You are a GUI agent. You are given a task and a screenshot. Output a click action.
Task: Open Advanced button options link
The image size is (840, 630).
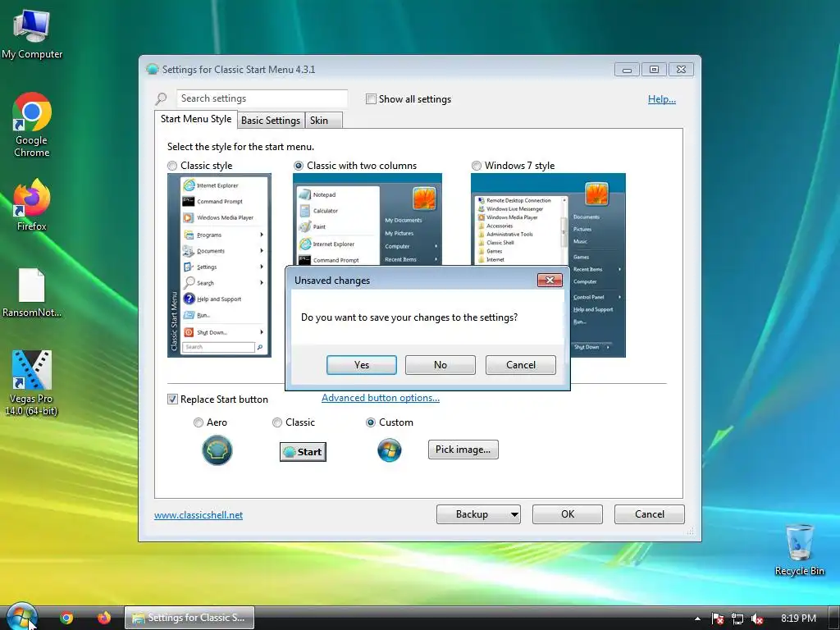[x=381, y=398]
